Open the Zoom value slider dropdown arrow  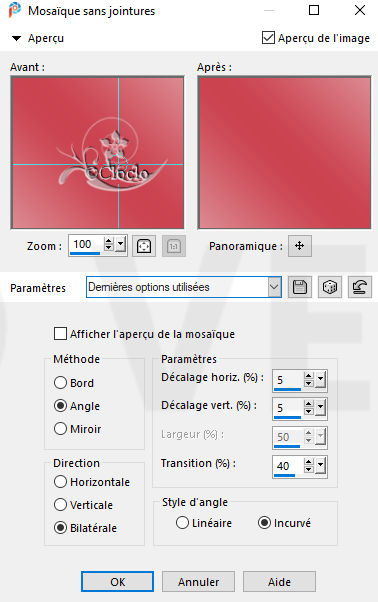click(x=121, y=245)
